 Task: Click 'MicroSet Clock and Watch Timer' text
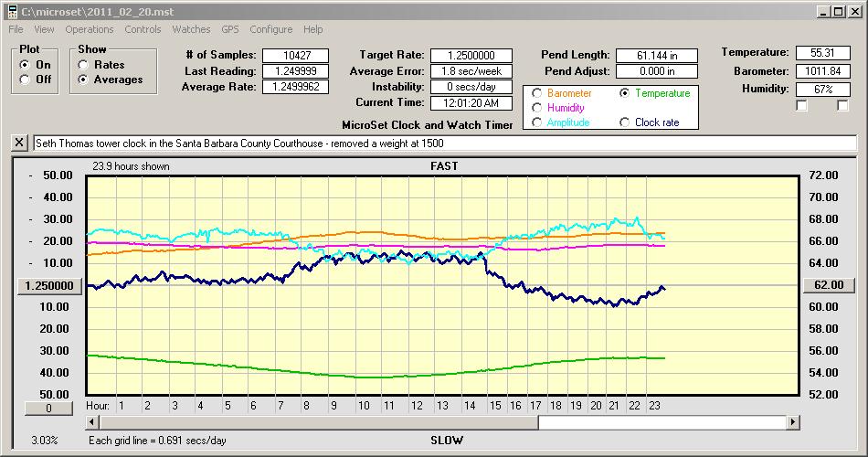[428, 125]
